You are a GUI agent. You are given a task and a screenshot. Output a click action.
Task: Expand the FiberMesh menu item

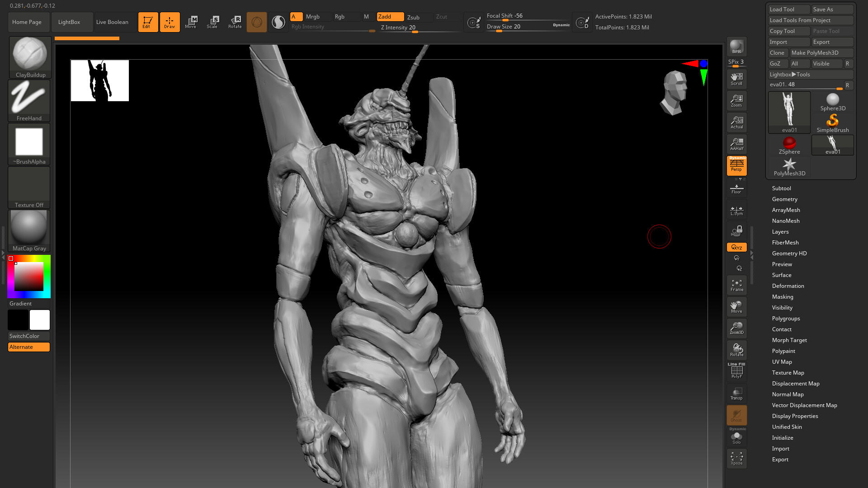coord(785,243)
